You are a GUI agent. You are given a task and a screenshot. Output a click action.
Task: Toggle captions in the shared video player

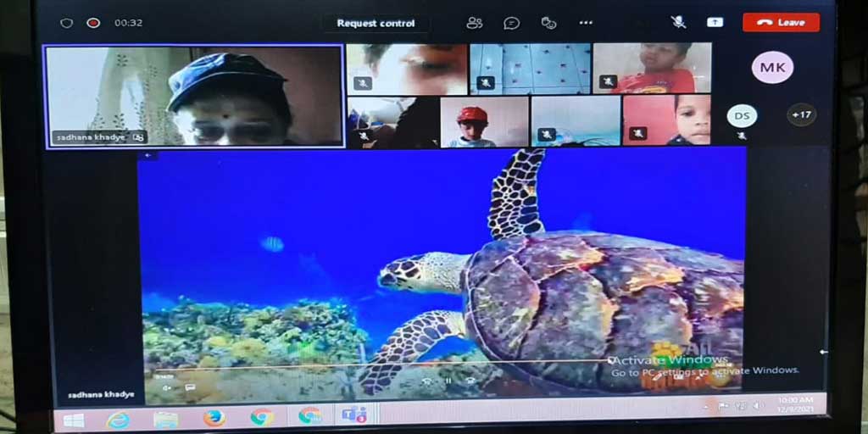coord(190,387)
